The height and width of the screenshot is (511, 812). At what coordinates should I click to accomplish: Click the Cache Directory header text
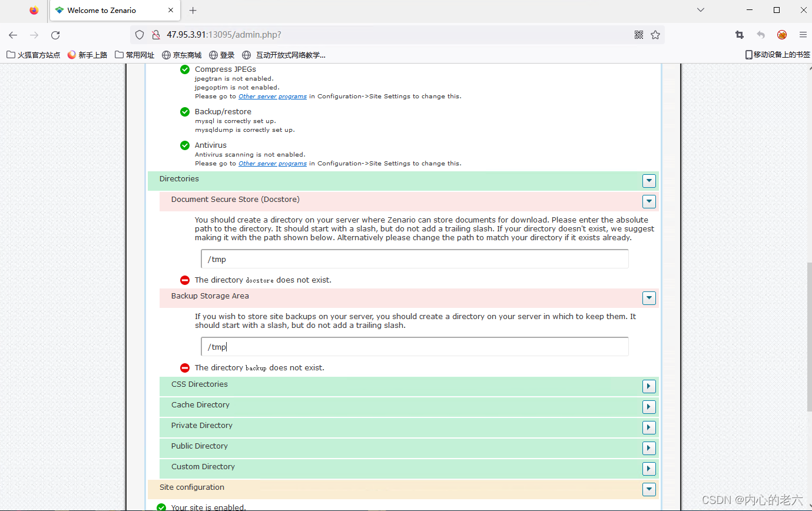click(200, 405)
